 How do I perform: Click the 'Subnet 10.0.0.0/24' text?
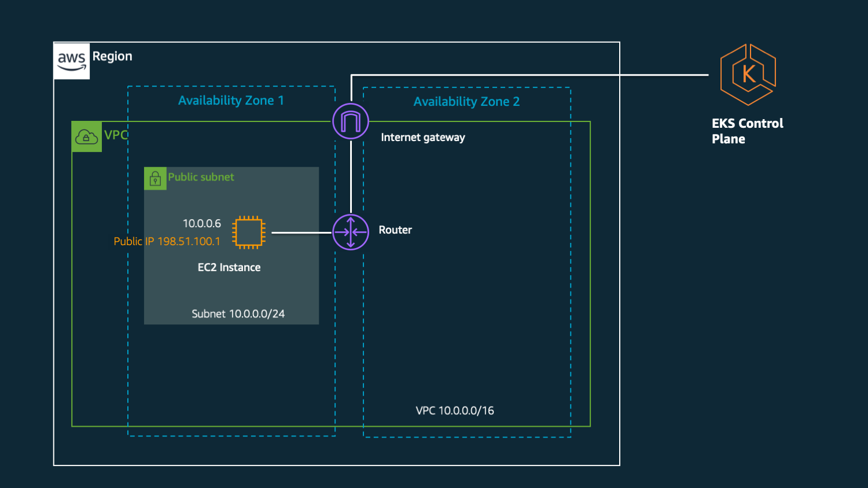click(238, 314)
